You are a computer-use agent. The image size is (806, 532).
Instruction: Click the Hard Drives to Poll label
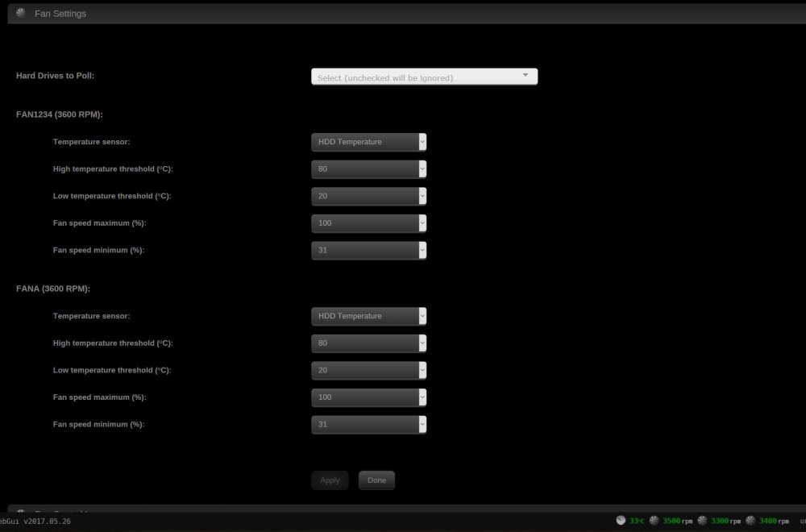[55, 76]
